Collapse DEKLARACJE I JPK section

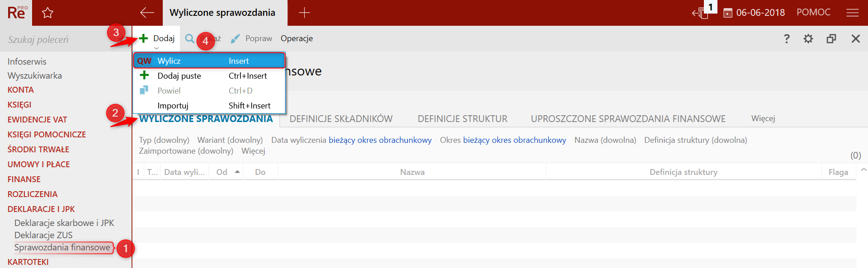pos(41,209)
